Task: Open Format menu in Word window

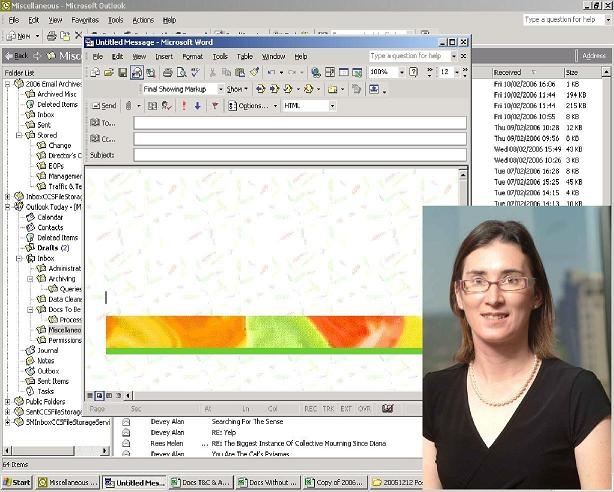Action: pos(192,56)
